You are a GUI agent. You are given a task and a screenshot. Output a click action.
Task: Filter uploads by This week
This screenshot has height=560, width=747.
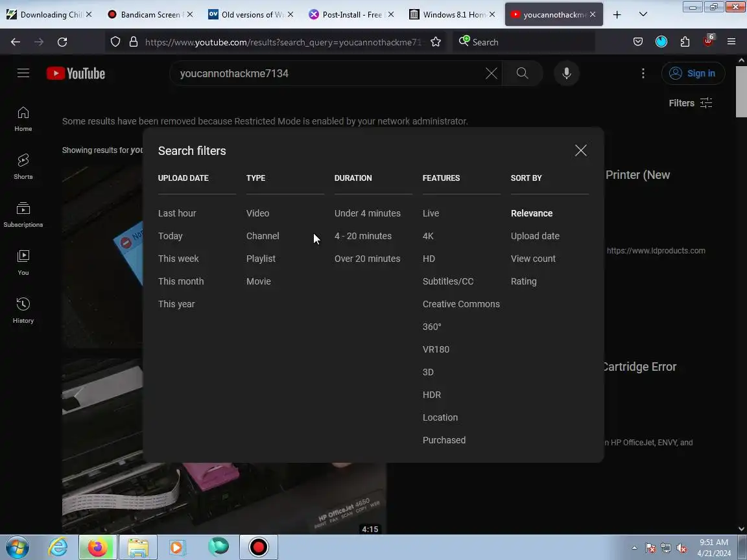[178, 259]
